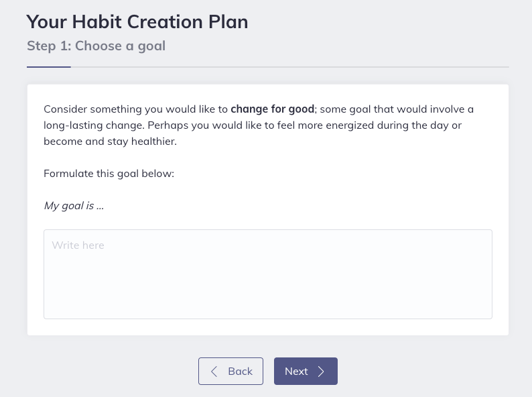Focus the "Write here" goal text area

[268, 274]
